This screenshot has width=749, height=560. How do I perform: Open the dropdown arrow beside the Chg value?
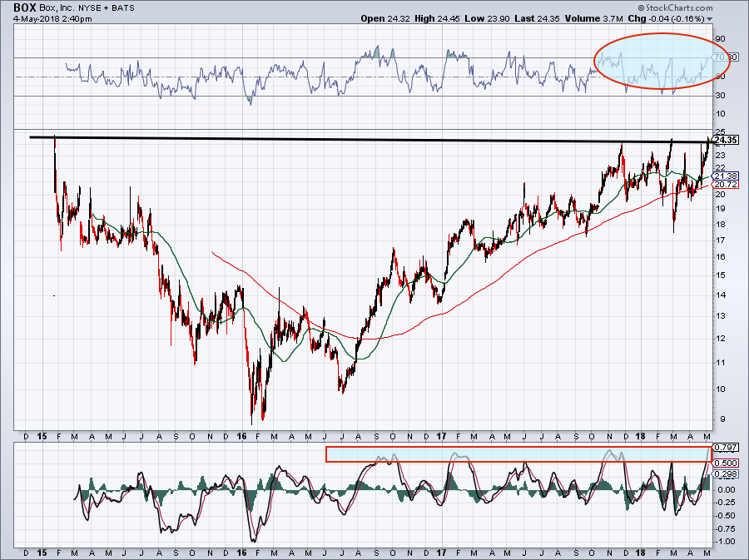click(x=709, y=19)
